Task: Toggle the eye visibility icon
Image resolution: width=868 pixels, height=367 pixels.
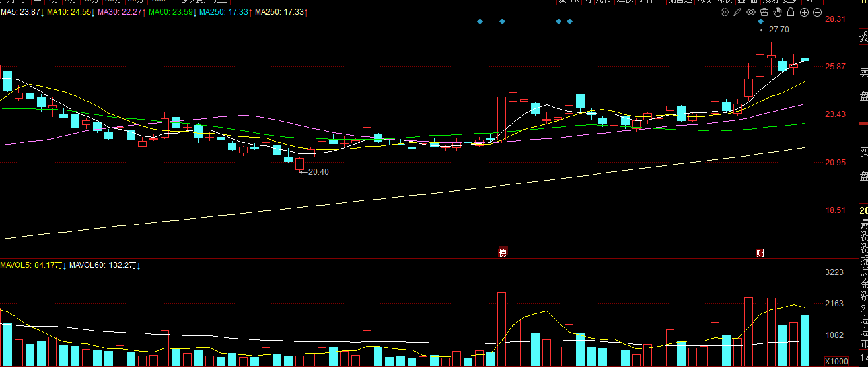Action: point(751,12)
